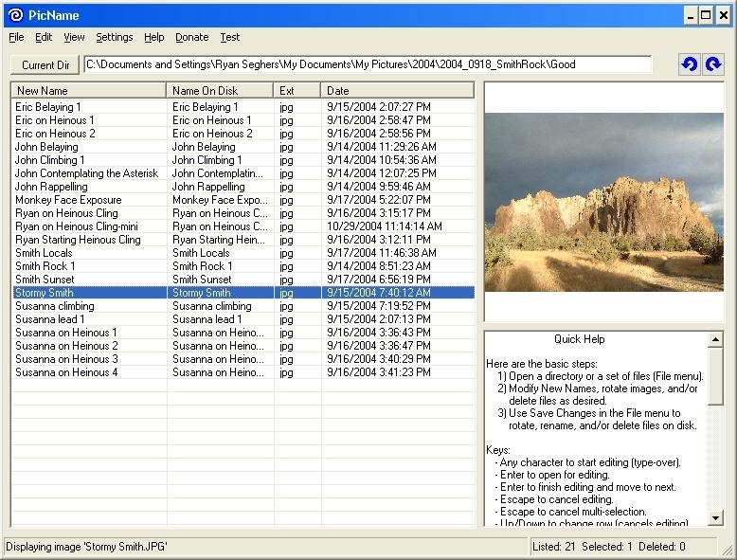The image size is (737, 560).
Task: Maximize the PicName window
Action: click(x=706, y=15)
